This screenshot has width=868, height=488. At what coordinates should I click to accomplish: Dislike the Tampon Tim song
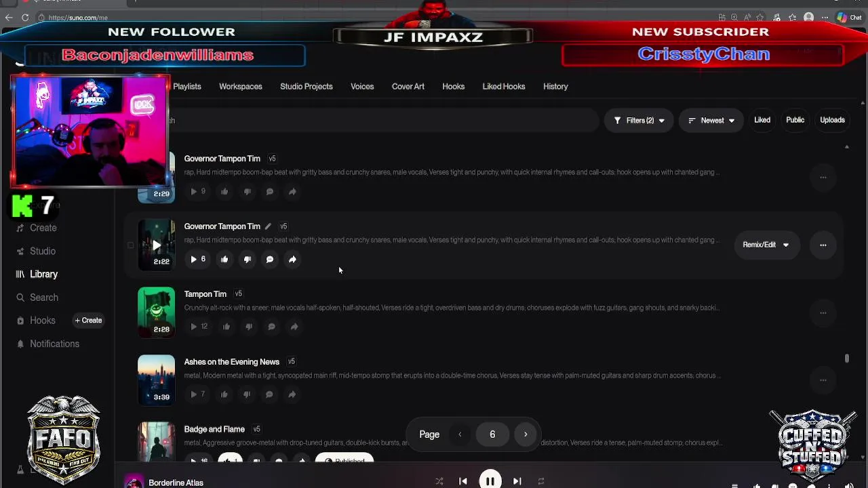(x=249, y=327)
